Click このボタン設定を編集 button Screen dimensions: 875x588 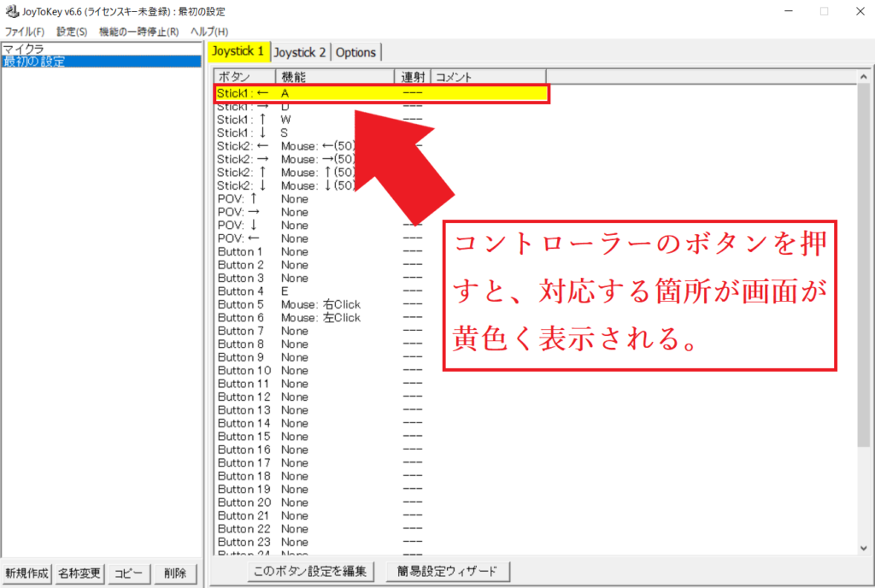310,571
